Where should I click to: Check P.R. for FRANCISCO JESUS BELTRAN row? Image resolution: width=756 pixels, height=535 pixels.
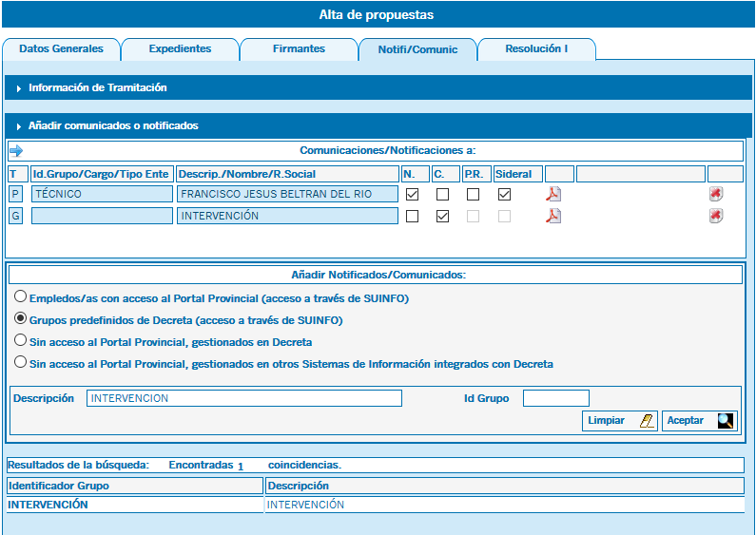point(473,194)
